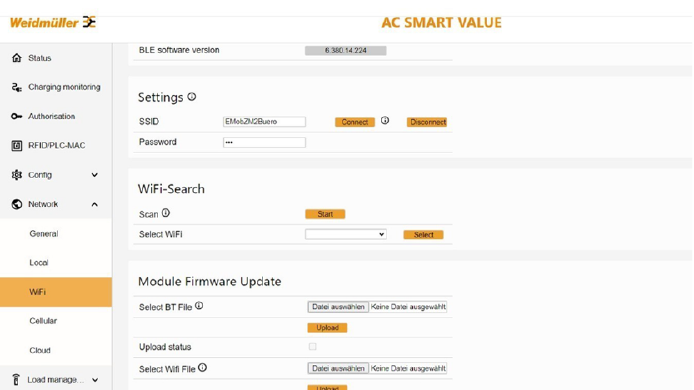Image resolution: width=694 pixels, height=390 pixels.
Task: Click the Disconnect button
Action: [x=427, y=122]
